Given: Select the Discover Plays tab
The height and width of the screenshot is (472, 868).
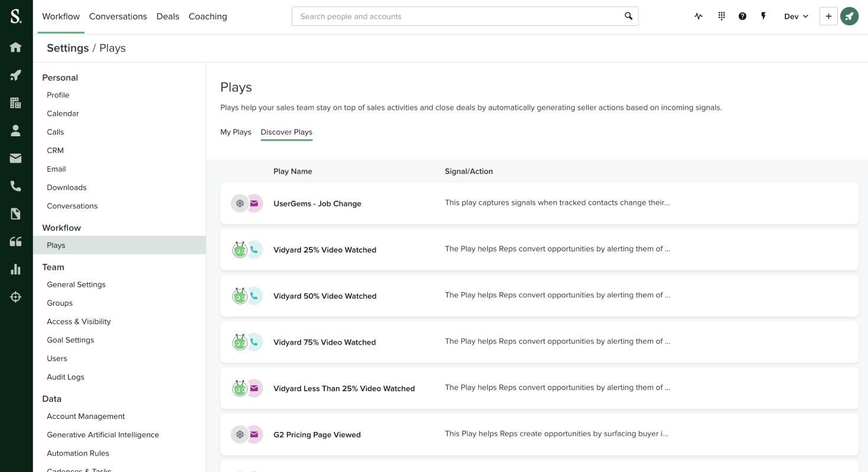Looking at the screenshot, I should [286, 132].
